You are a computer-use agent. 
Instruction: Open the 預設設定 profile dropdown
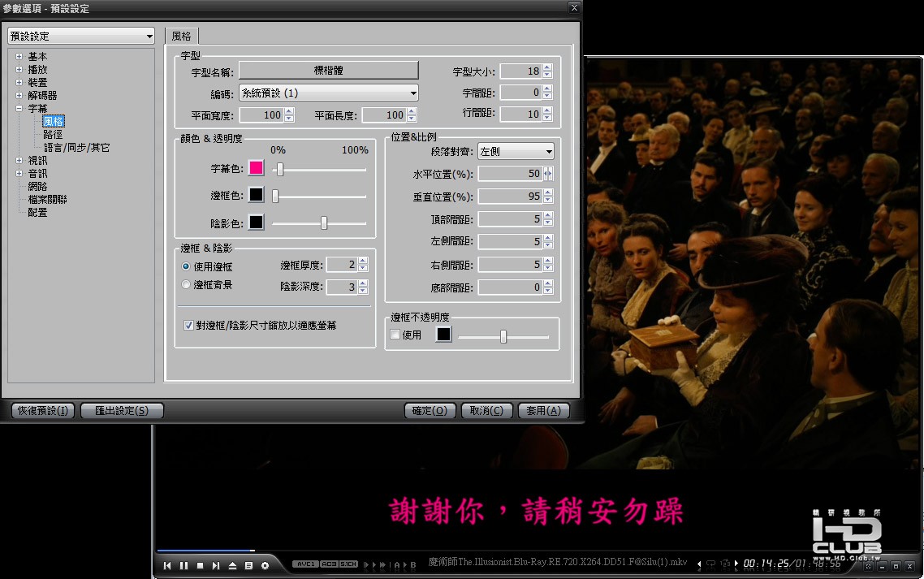(81, 36)
